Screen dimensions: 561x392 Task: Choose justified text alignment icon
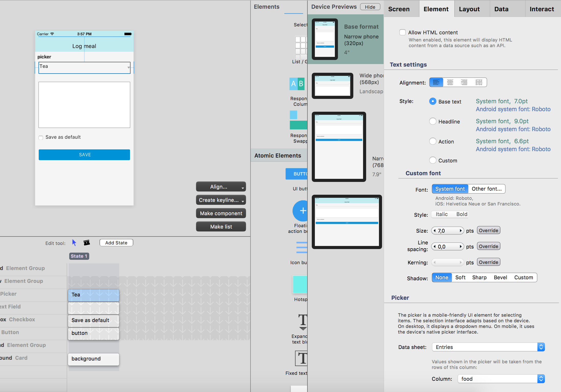click(479, 82)
